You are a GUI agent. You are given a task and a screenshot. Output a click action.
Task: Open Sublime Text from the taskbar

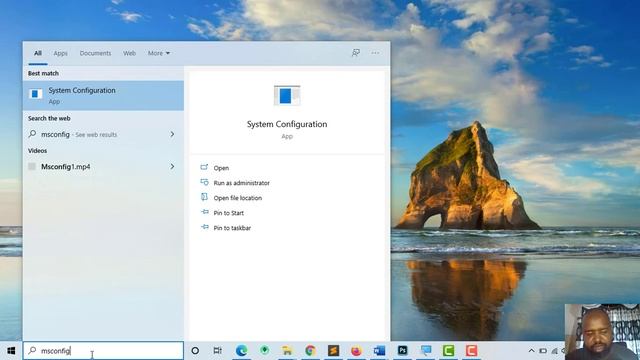click(x=333, y=351)
